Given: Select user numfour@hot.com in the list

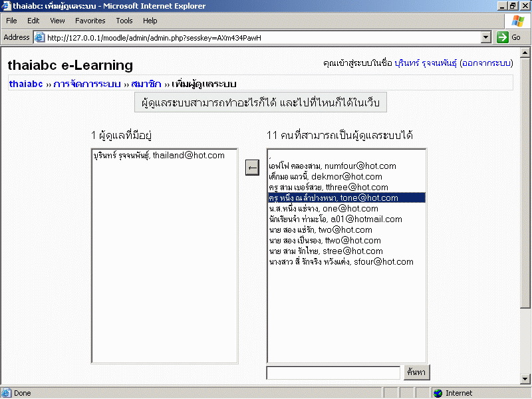Looking at the screenshot, I should 332,166.
